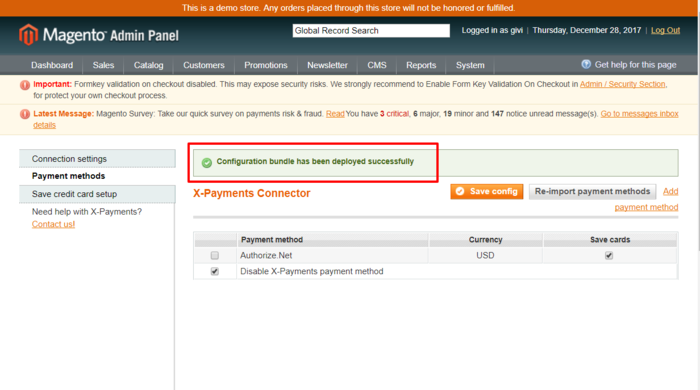Click the Save config button
Viewport: 700px width, 390px height.
tap(487, 191)
